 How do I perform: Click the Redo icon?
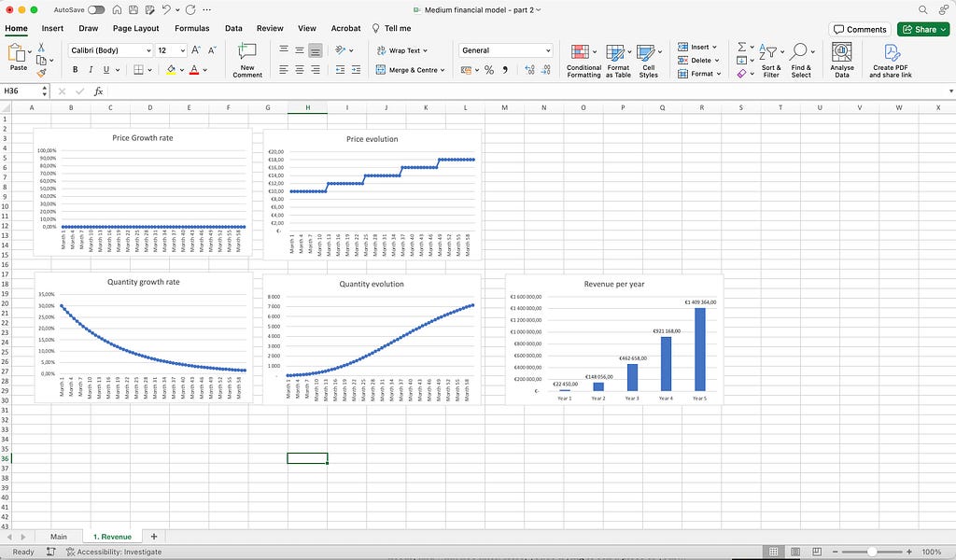click(x=190, y=9)
